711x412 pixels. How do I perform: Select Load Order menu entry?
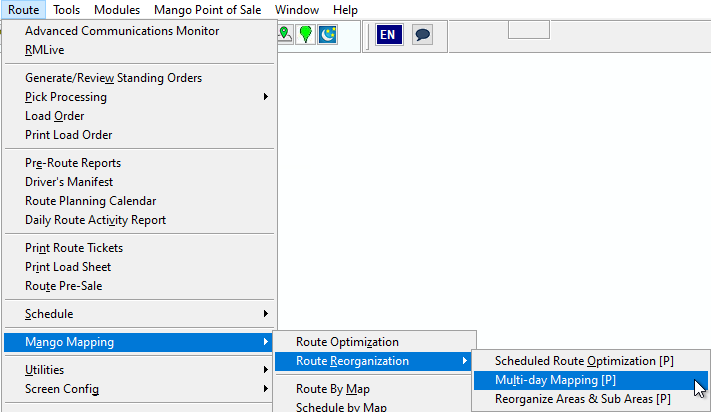[140, 116]
